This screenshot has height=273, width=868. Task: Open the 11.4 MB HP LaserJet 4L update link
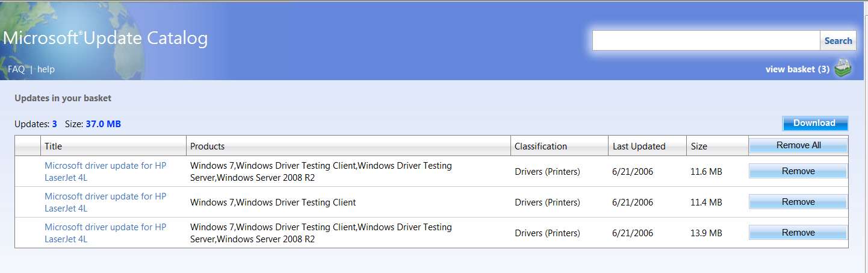point(105,202)
